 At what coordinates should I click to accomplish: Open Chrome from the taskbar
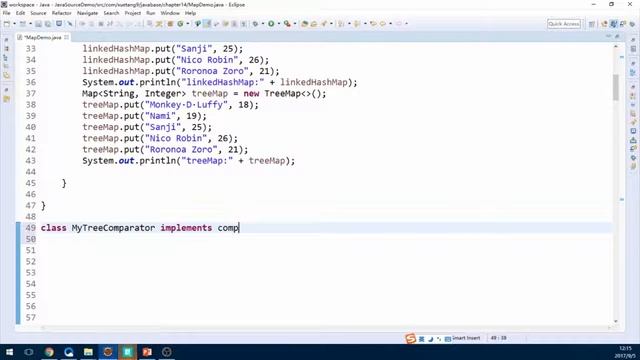(x=49, y=352)
